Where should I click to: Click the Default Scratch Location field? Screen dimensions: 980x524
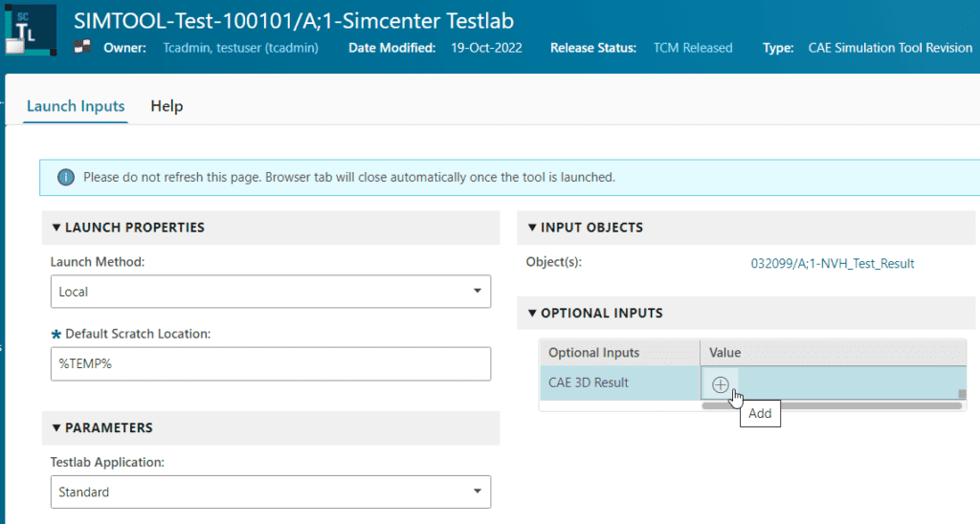click(271, 364)
